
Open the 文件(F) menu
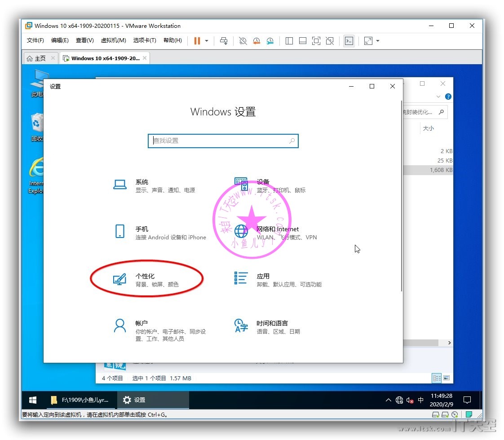35,40
